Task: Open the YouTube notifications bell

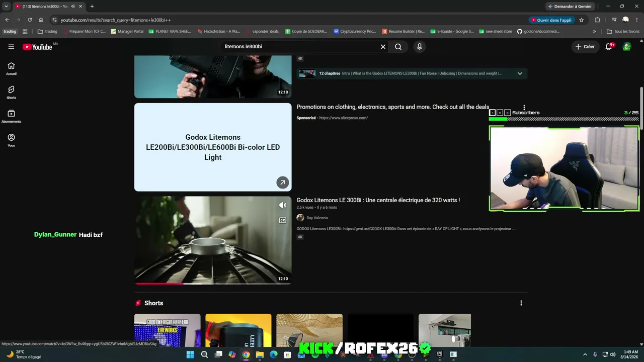Action: (609, 47)
